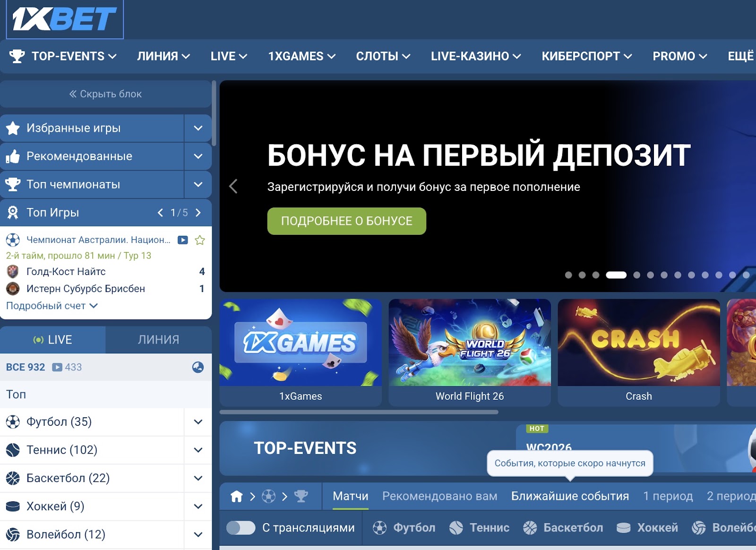
Task: Click the soccer ball icon next to Футбол (35)
Action: click(x=13, y=421)
